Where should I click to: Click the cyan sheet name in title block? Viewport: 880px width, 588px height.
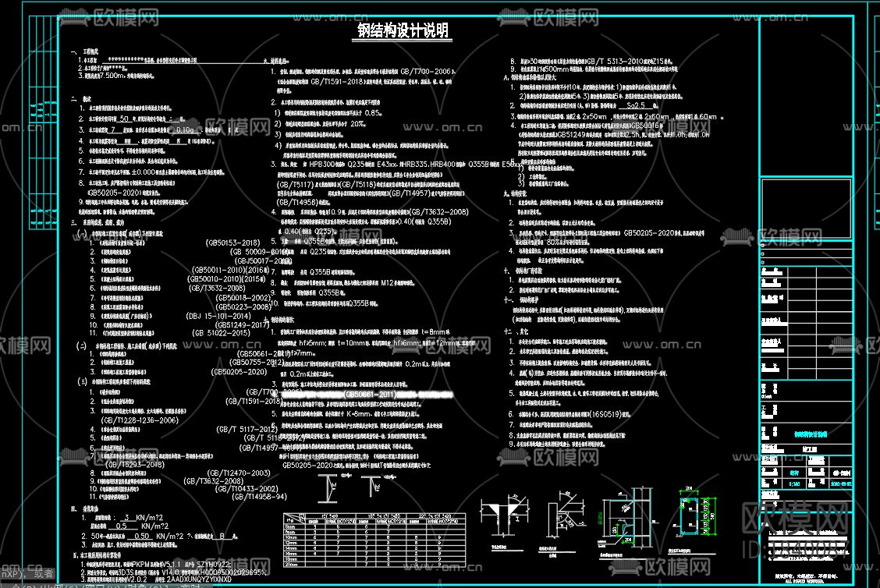811,434
